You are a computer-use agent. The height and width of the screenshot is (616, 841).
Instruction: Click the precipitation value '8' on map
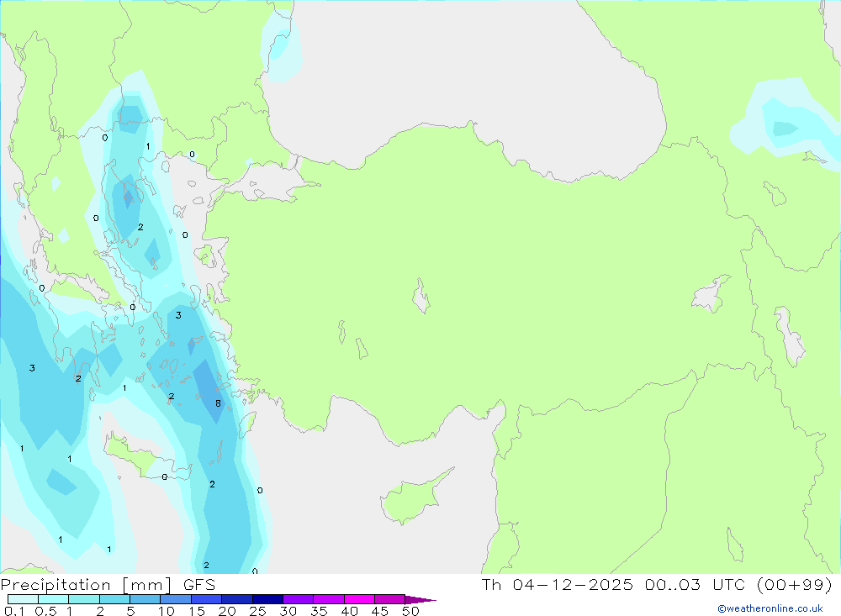click(218, 403)
